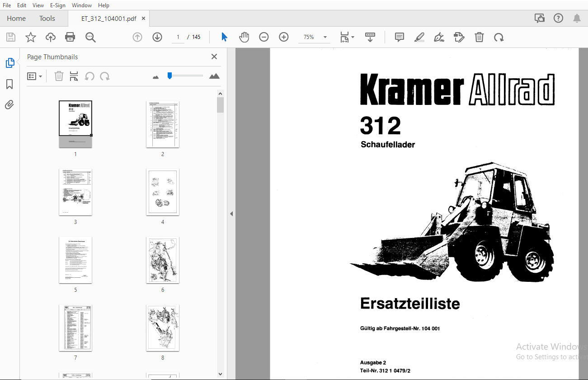Click the insert page break icon in the thumbnails panel
This screenshot has height=380, width=588.
74,76
